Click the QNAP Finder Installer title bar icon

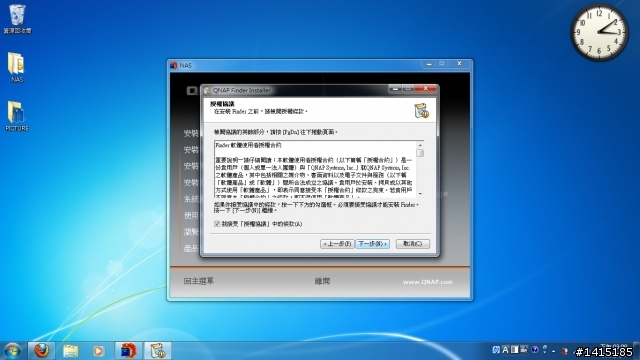pos(207,90)
